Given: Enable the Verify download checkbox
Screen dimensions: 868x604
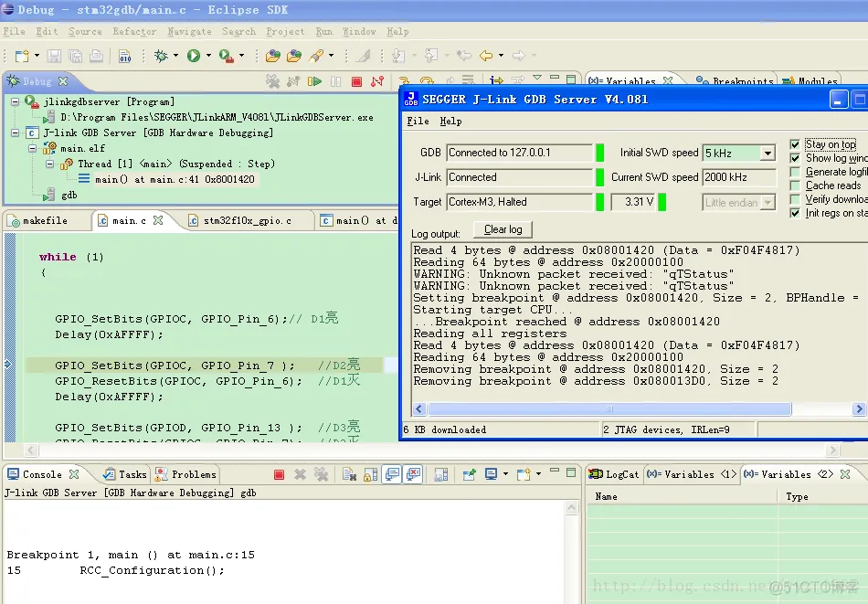Looking at the screenshot, I should pos(795,199).
